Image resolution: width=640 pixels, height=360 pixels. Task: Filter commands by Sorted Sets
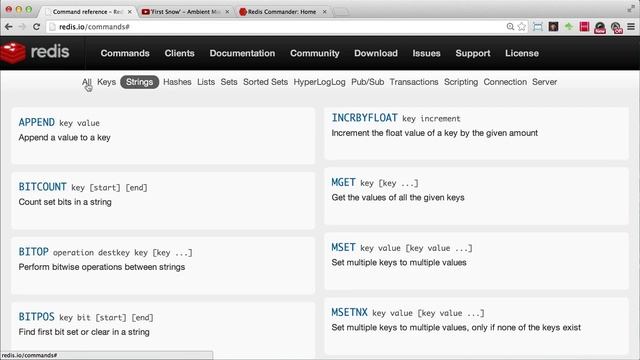[265, 82]
